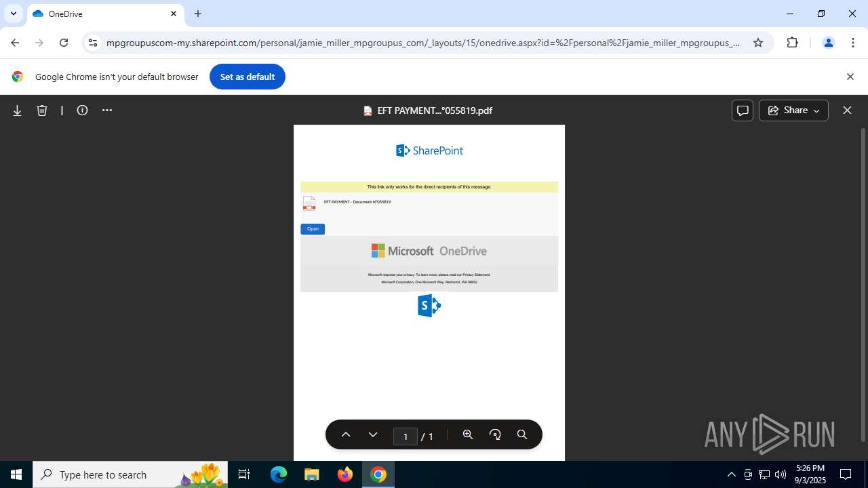Delete the file with trash icon
This screenshot has width=868, height=488.
(42, 110)
